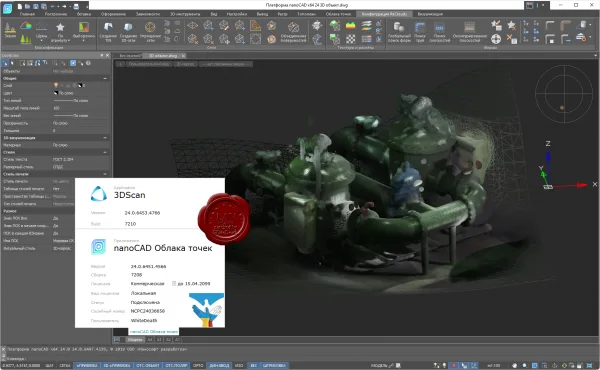Toggle ОТС-ОБЪЕКТ tracking in status bar

[x=148, y=365]
